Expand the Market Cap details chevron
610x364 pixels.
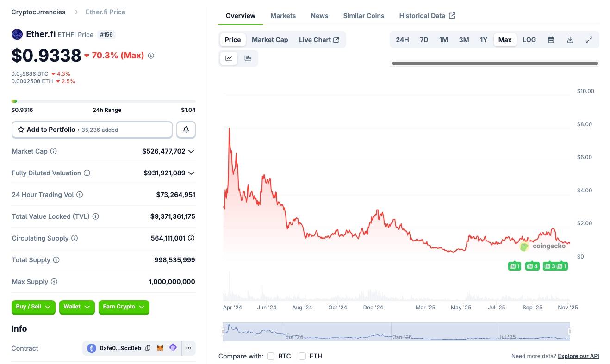pos(191,151)
